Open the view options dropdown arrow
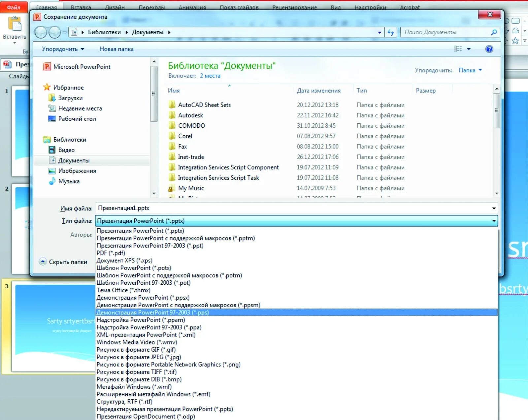This screenshot has height=420, width=528. point(469,49)
